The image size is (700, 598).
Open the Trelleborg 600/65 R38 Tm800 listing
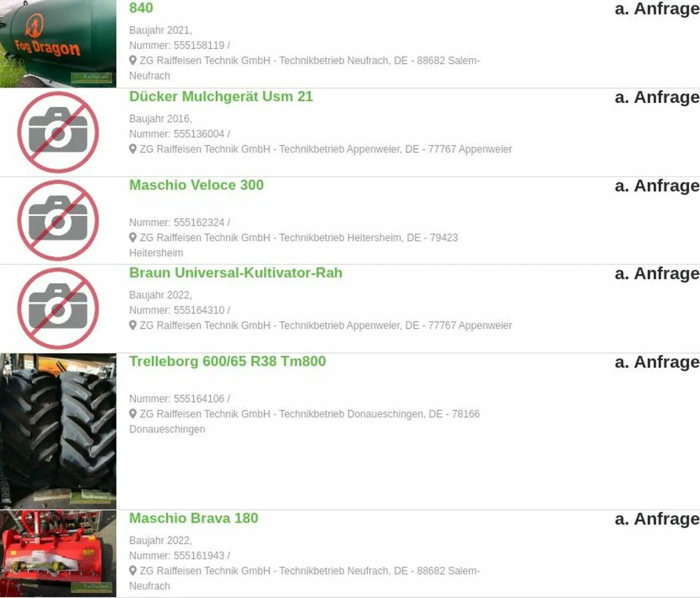coord(227,361)
